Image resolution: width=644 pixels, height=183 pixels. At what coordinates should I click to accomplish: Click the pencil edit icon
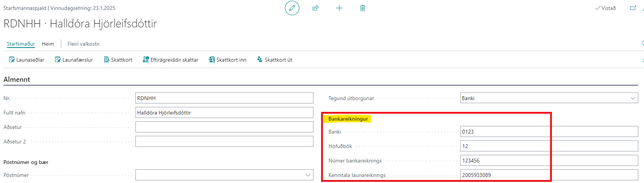coord(292,8)
